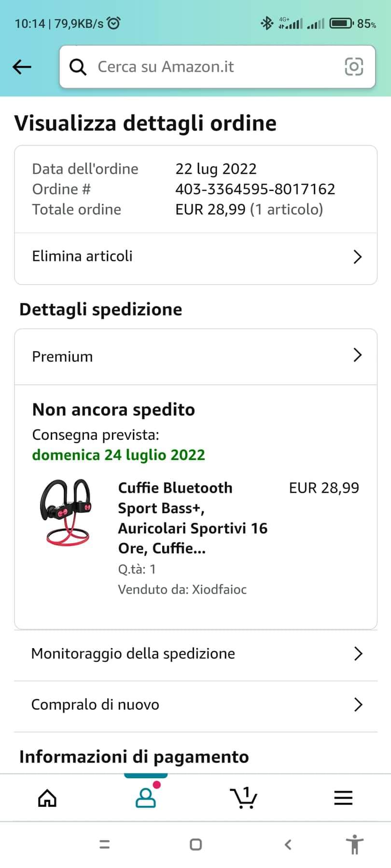391x868 pixels.
Task: Open the headphones product thumbnail
Action: (66, 512)
